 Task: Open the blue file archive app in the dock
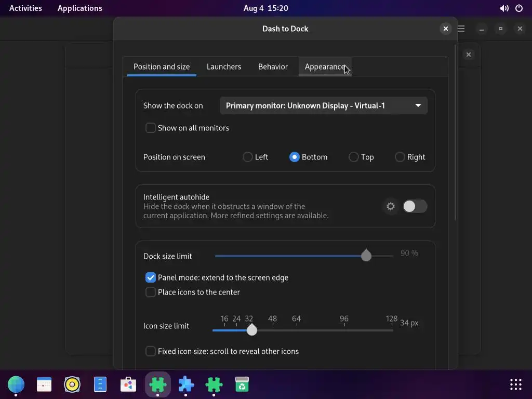[x=100, y=384]
